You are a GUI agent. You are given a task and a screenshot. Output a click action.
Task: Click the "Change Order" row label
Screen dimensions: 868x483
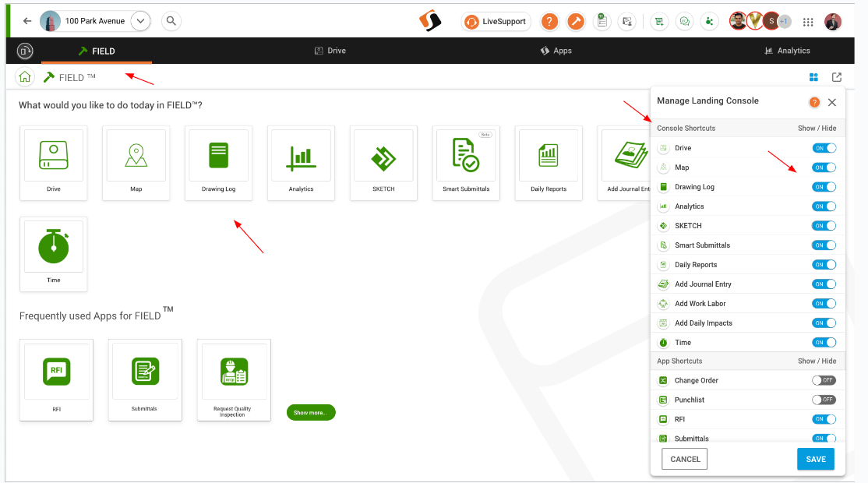point(696,381)
